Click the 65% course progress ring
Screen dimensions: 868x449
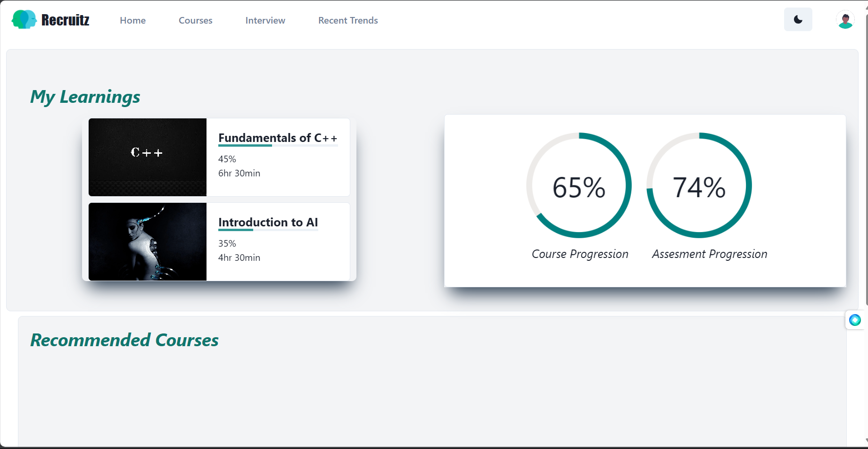(x=579, y=185)
